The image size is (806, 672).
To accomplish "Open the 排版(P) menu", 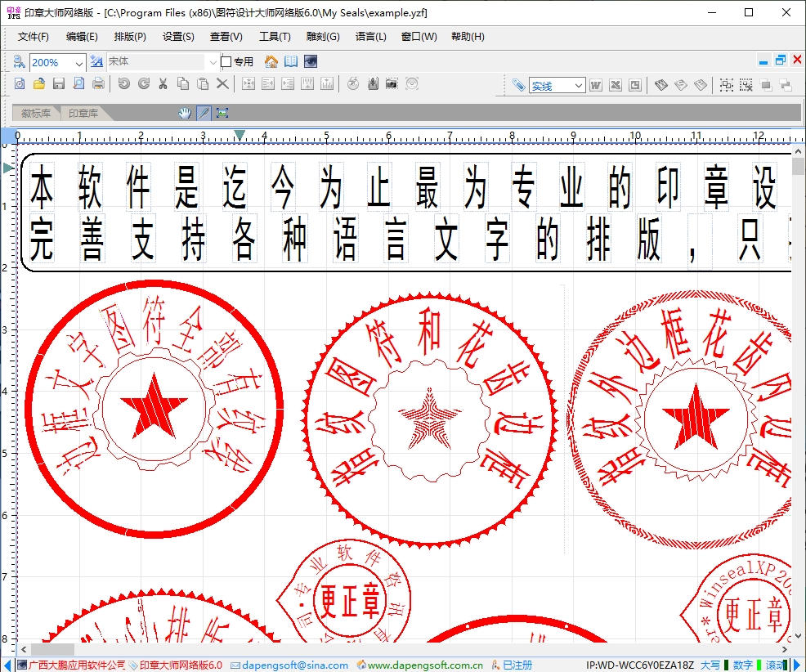I will click(x=130, y=37).
